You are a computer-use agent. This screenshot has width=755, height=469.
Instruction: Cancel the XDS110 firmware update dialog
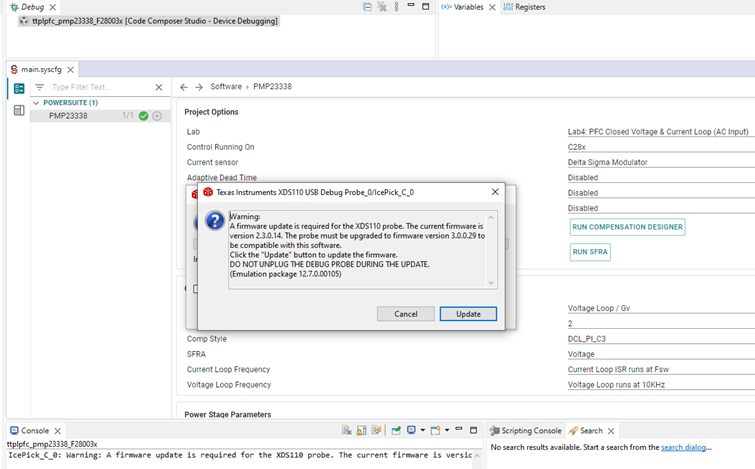tap(405, 314)
